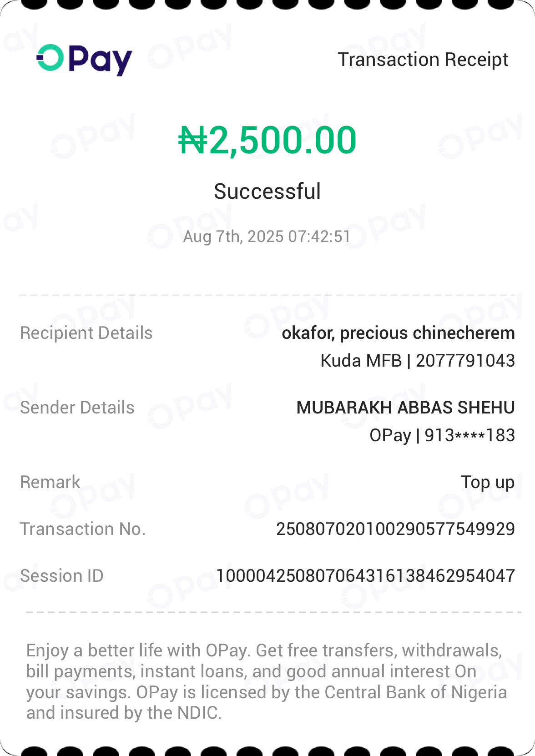Select recipient name okafor, precious chinecherem
Viewport: 535px width, 756px height.
click(x=398, y=333)
